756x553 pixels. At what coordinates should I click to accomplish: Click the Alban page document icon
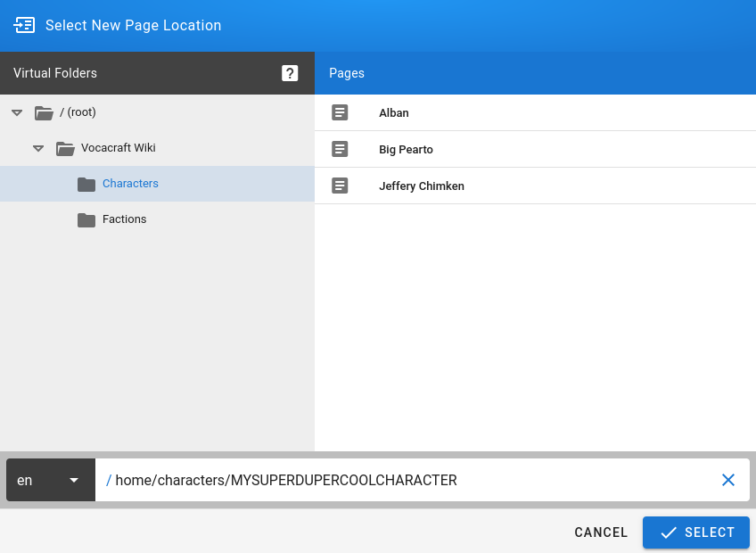tap(340, 113)
